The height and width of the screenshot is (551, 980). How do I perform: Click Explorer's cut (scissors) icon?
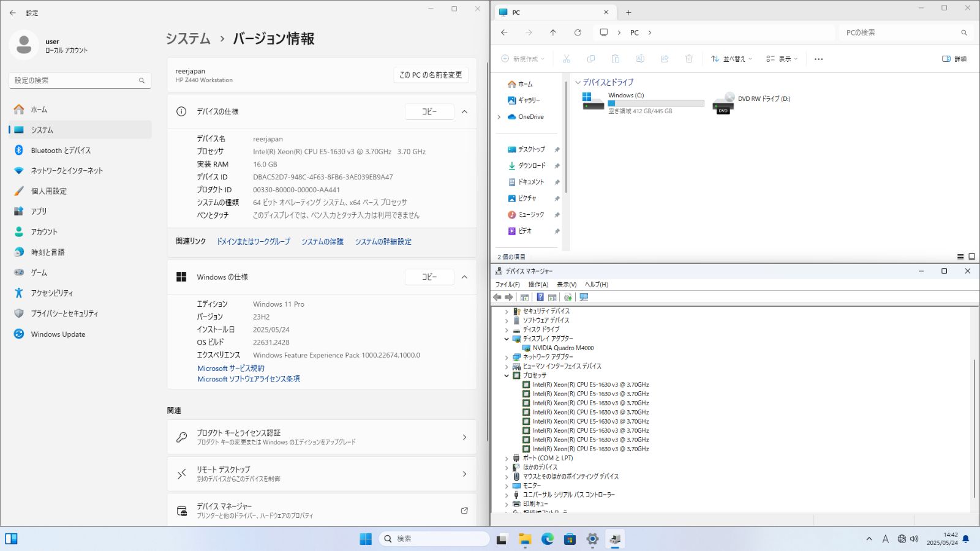(x=567, y=59)
